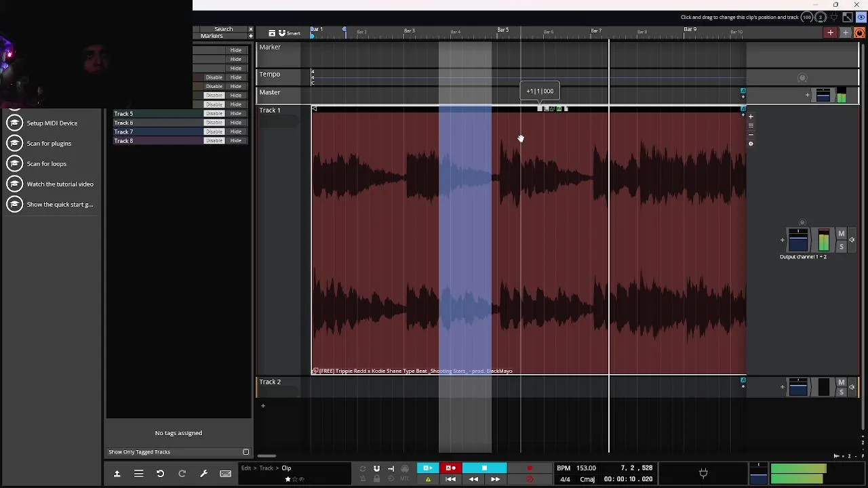Image resolution: width=868 pixels, height=488 pixels.
Task: Open the Track 1 volume/pan plugin
Action: [x=798, y=240]
